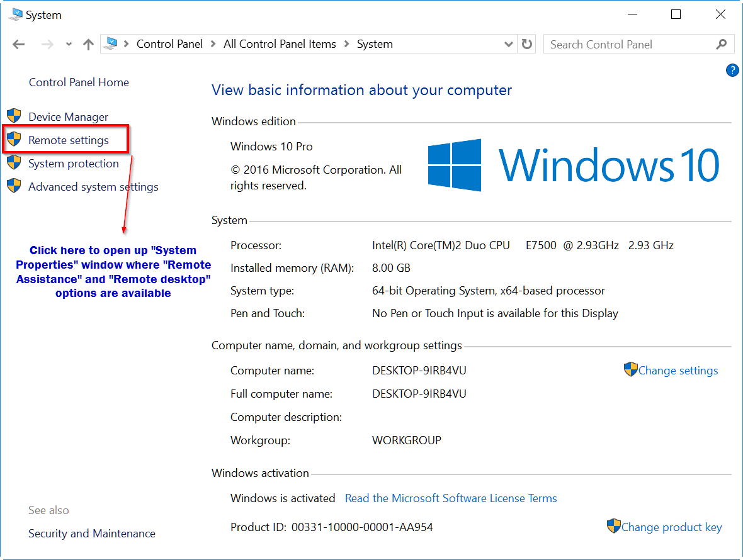Click the up navigation arrow
This screenshot has width=743, height=560.
click(88, 44)
